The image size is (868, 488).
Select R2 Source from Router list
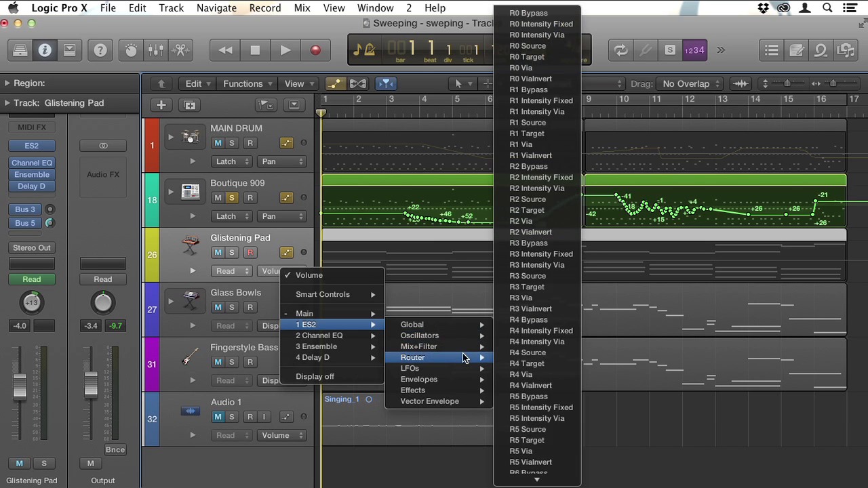(528, 199)
